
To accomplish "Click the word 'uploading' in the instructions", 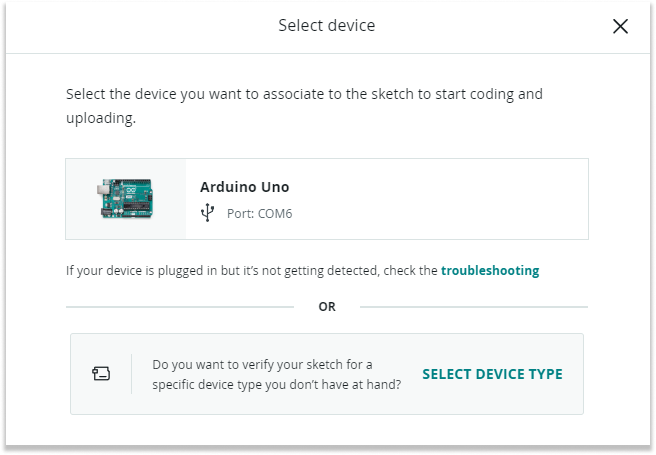I will click(x=98, y=118).
